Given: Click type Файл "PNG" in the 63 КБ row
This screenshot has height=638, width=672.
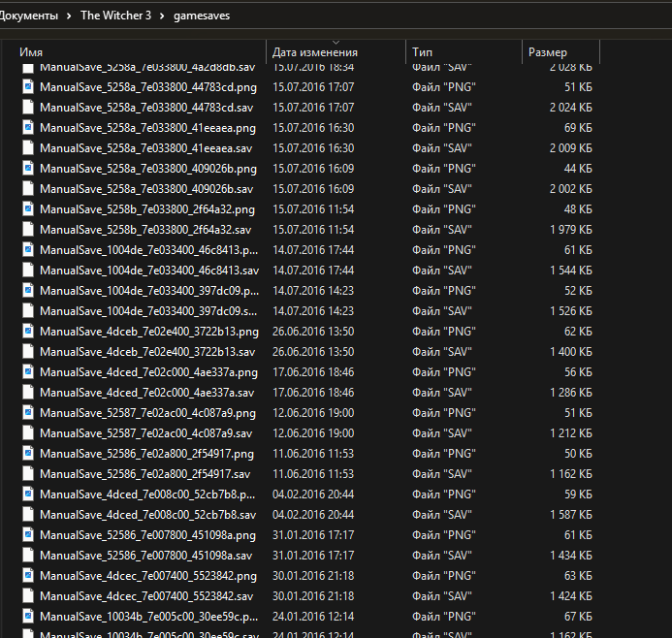Looking at the screenshot, I should coord(443,575).
